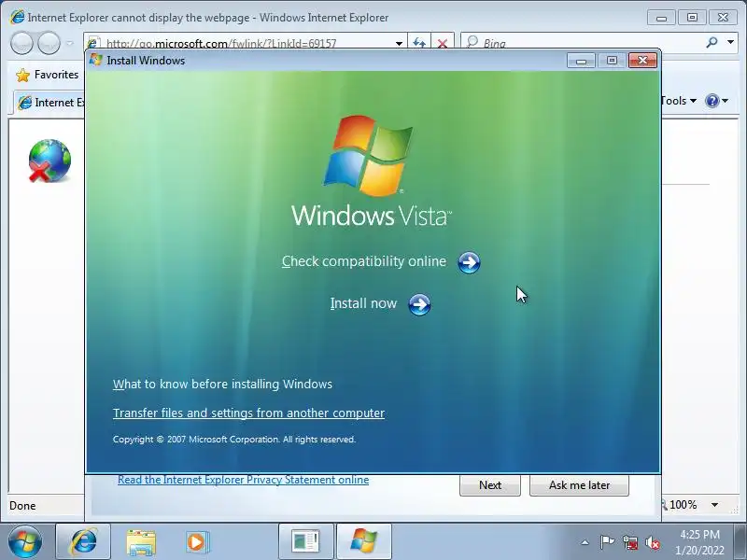This screenshot has height=560, width=747.
Task: Click the search magnifier icon
Action: click(x=712, y=43)
